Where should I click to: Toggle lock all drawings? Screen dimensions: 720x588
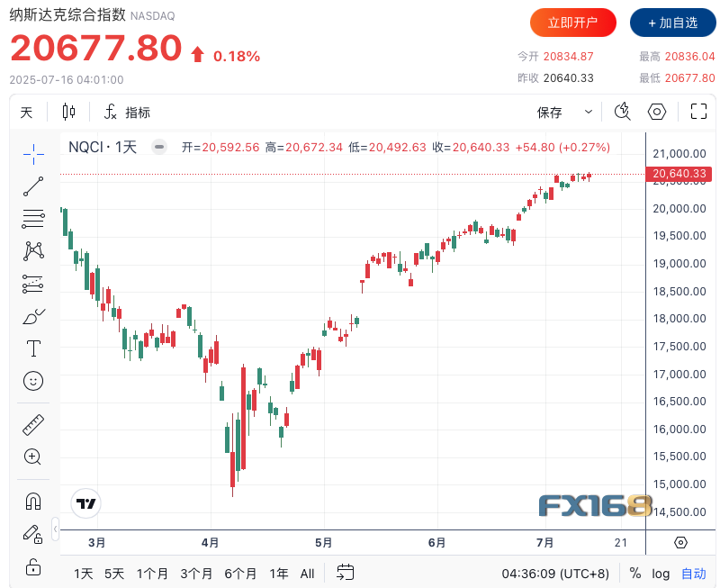[33, 566]
